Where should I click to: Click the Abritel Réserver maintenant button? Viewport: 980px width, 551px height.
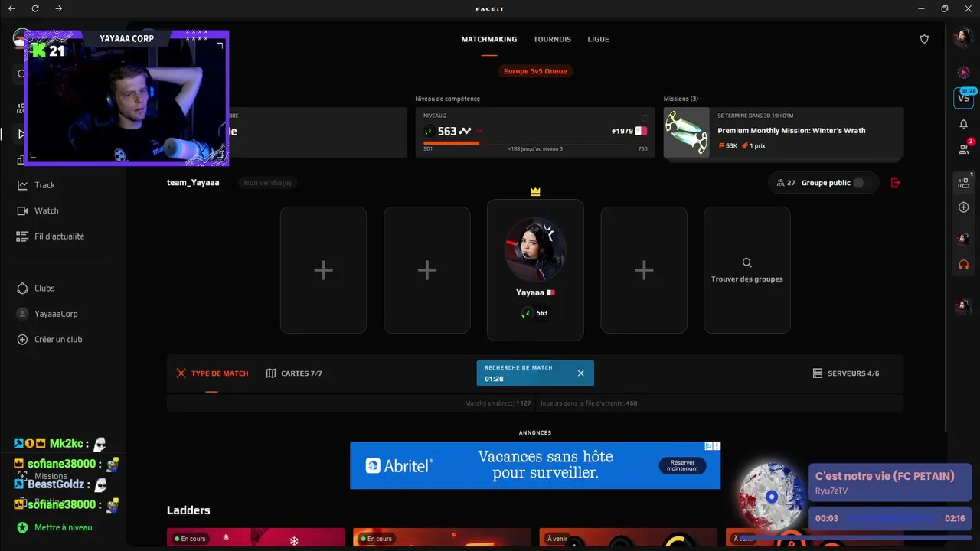pyautogui.click(x=682, y=465)
